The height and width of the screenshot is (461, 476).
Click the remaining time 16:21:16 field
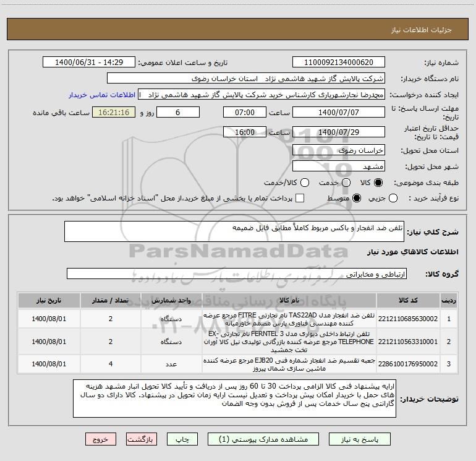[114, 112]
